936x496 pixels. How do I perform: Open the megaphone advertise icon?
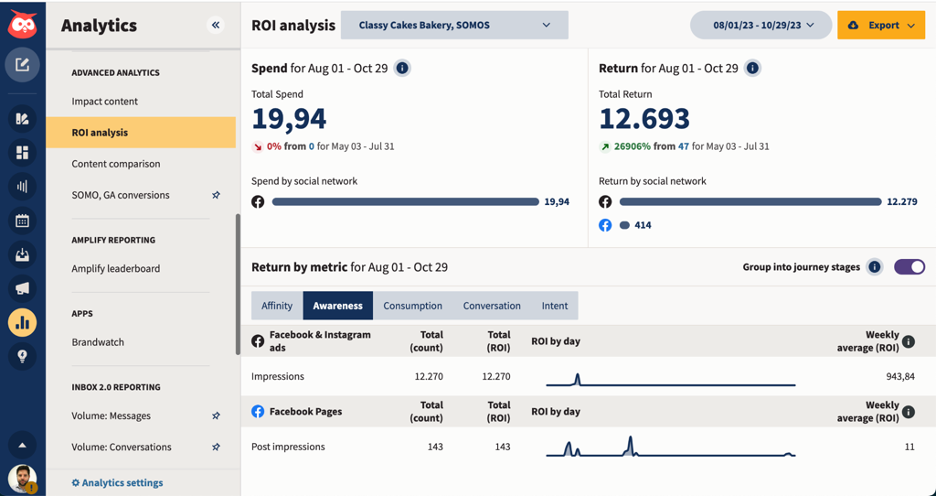[x=22, y=289]
